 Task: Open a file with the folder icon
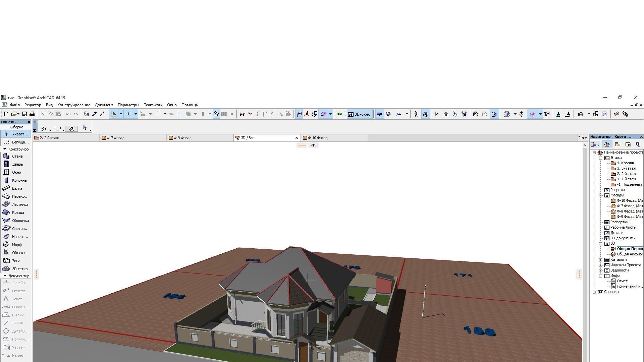[x=14, y=114]
